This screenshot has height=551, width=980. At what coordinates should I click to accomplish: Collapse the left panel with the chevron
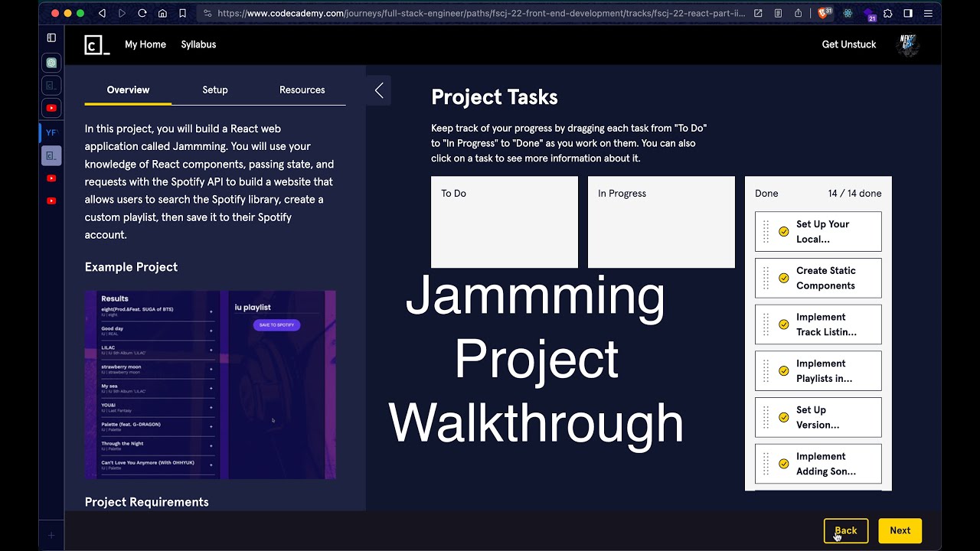379,90
